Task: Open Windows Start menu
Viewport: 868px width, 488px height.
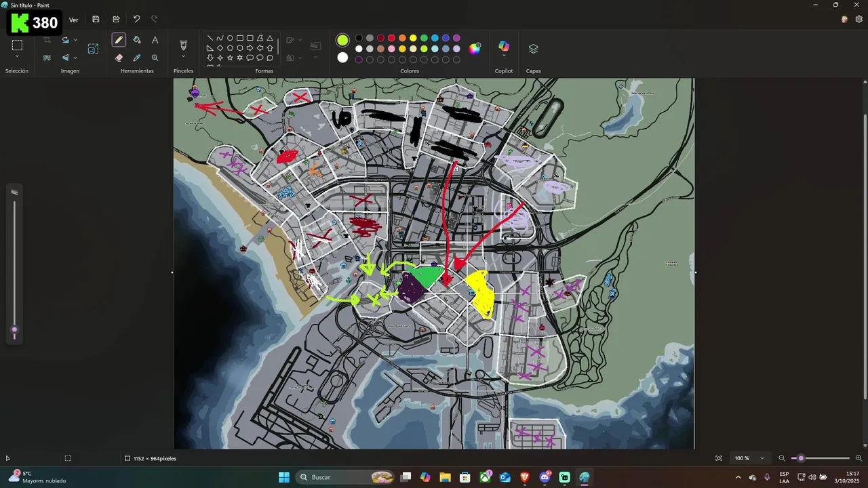Action: click(284, 477)
